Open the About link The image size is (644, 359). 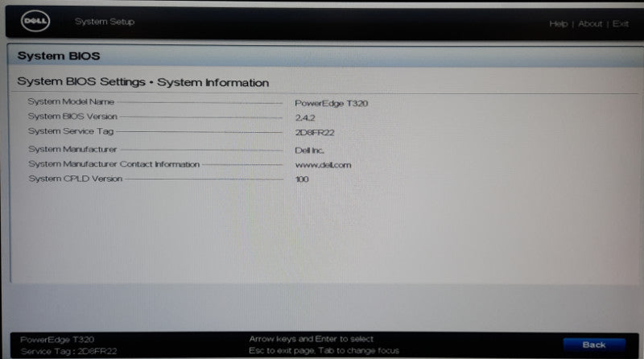590,24
